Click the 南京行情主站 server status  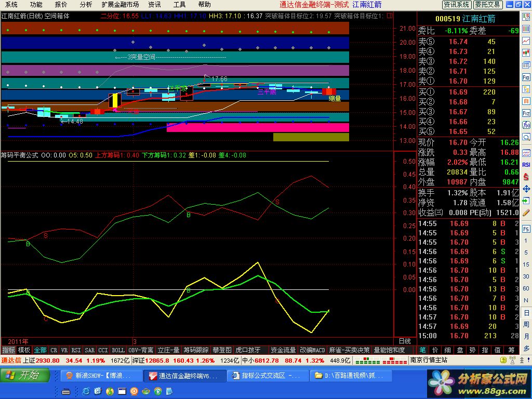coord(429,360)
